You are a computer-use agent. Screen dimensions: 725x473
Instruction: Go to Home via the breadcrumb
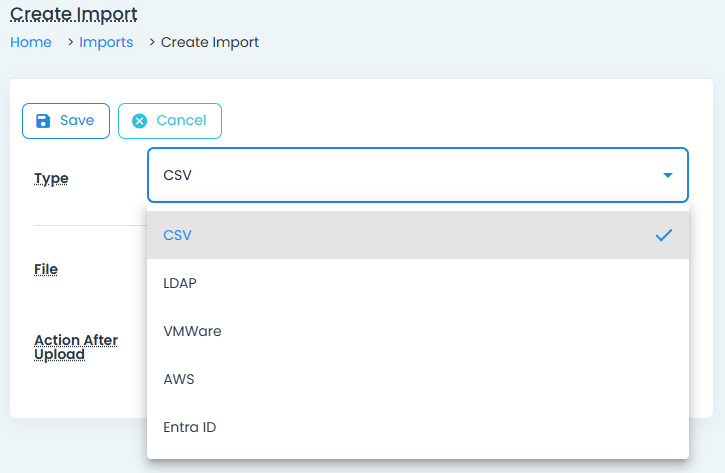(31, 42)
